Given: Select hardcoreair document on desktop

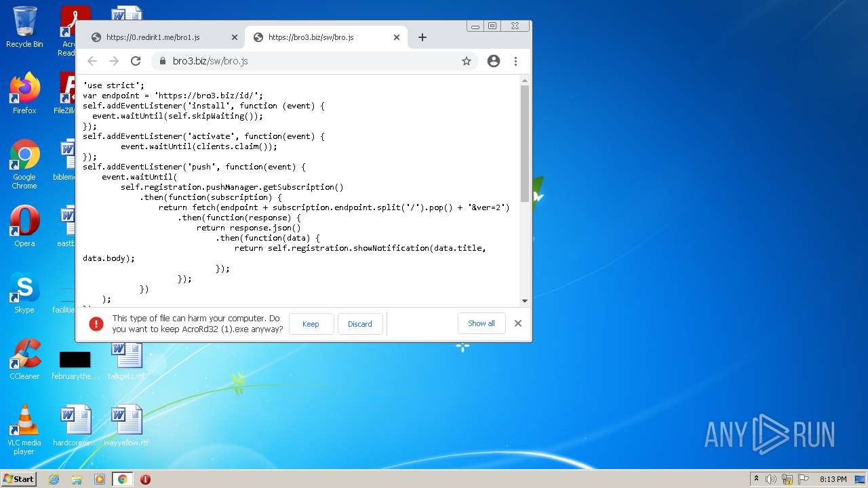Looking at the screenshot, I should [x=75, y=426].
